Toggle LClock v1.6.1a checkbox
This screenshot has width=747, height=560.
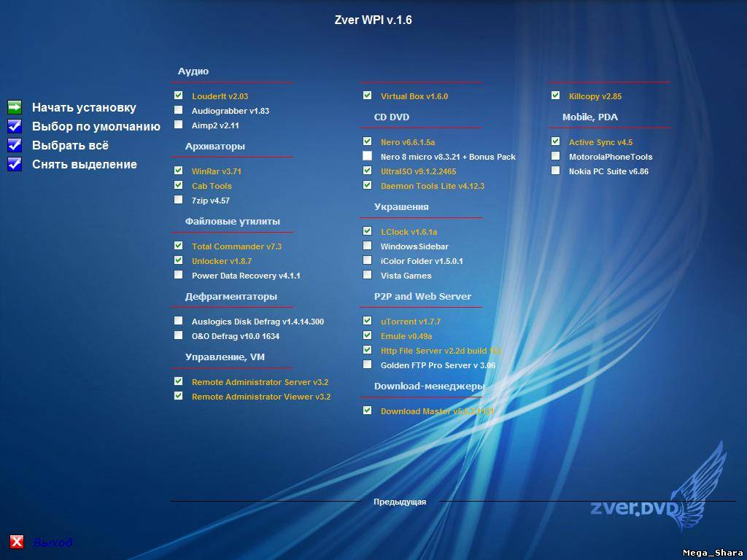click(x=367, y=231)
